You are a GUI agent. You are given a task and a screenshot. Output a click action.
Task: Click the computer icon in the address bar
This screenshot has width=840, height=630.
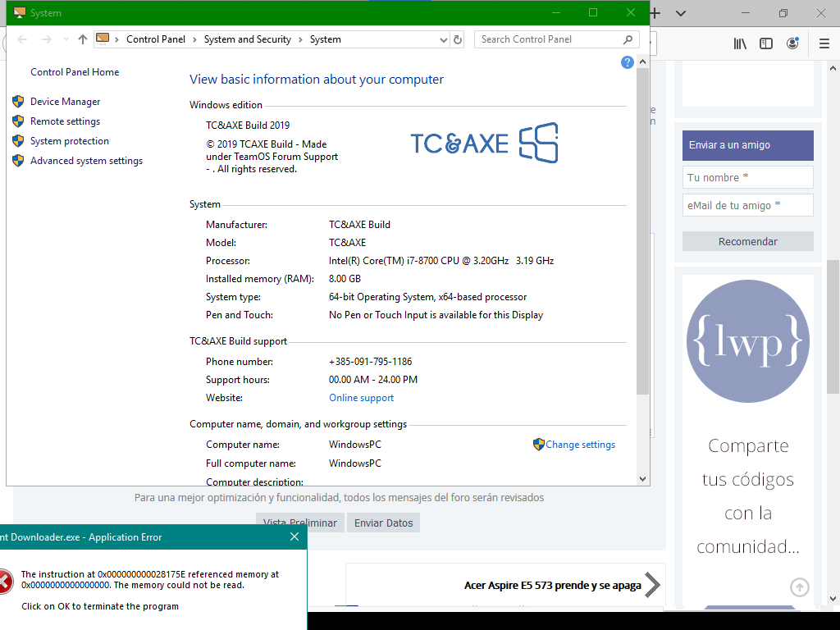tap(103, 39)
